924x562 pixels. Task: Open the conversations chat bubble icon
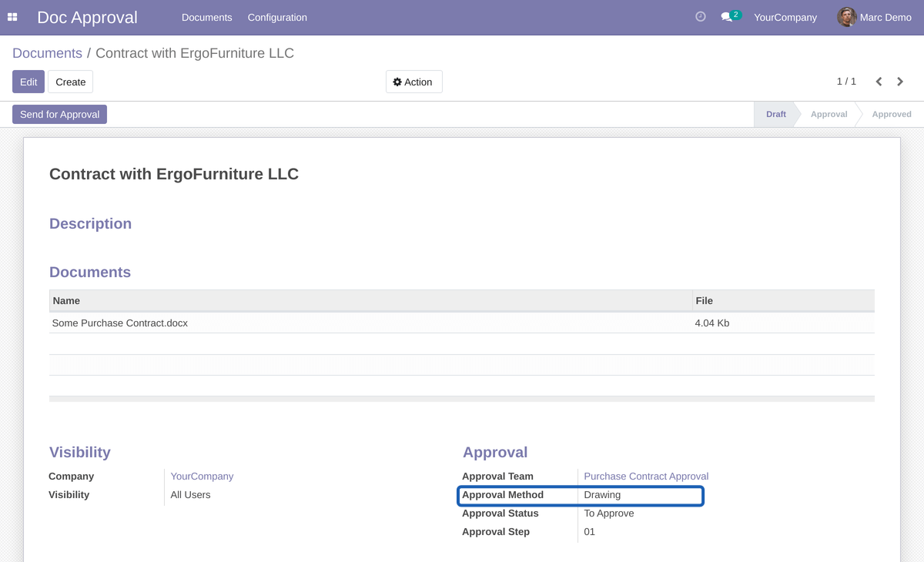(726, 17)
